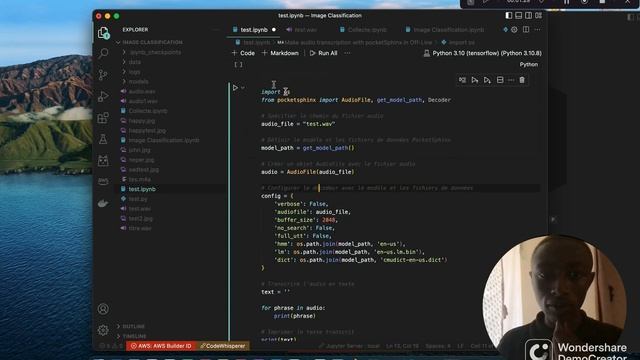Open Run and Debug view
Screen dimensions: 640x360
pos(103,96)
